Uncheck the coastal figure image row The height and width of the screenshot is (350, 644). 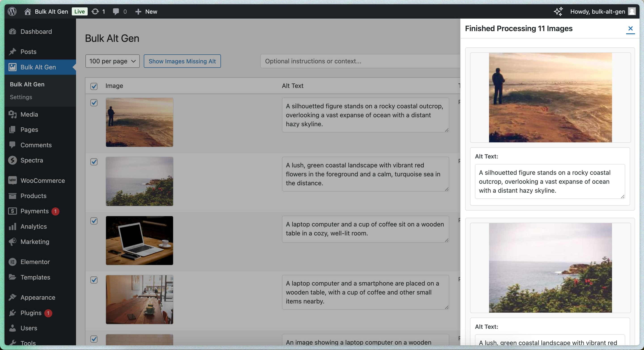(94, 102)
